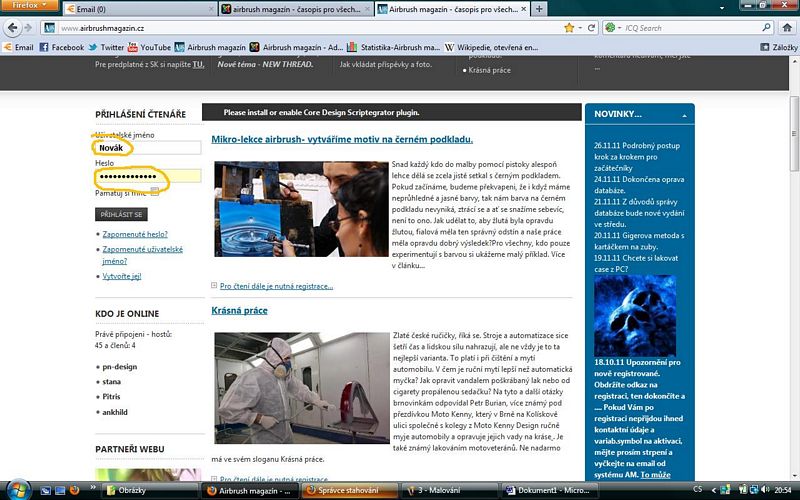The height and width of the screenshot is (500, 800).
Task: Click the Heslo password field
Action: pos(147,176)
